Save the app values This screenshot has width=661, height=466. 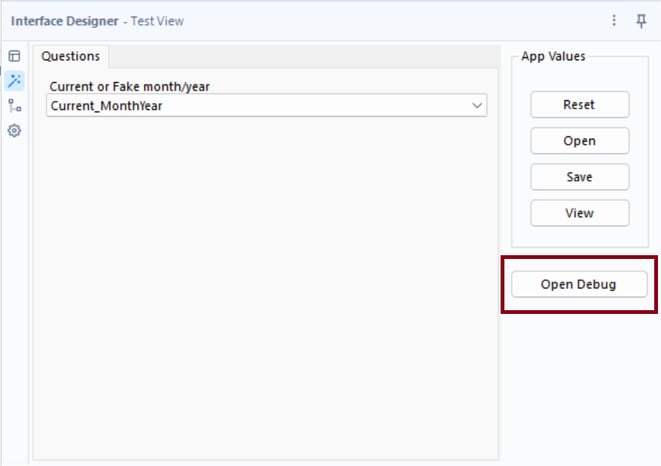(579, 177)
